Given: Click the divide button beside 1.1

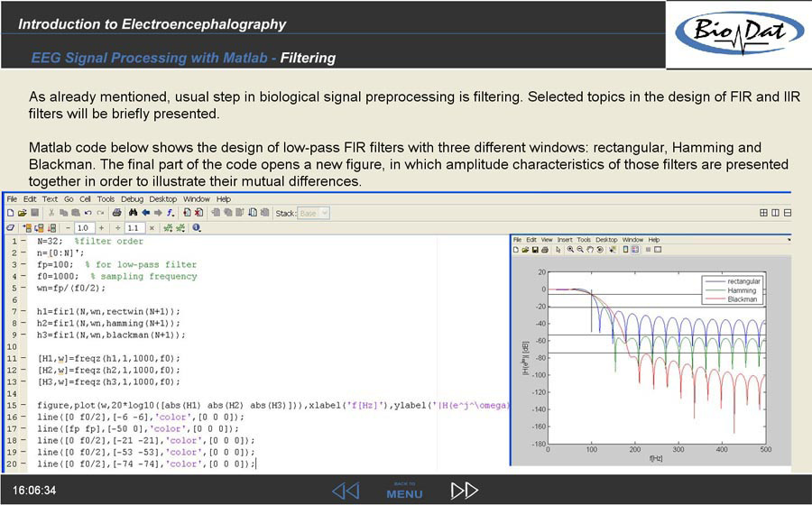Looking at the screenshot, I should click(118, 228).
